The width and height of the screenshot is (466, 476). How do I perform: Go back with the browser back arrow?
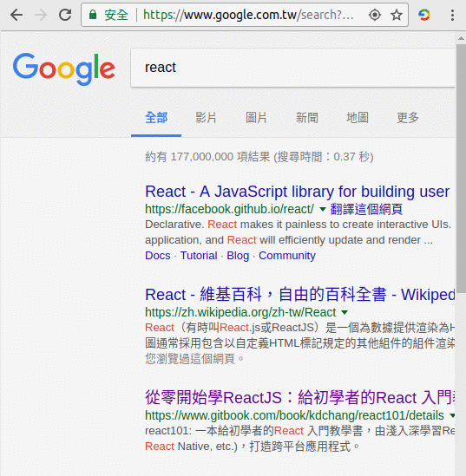point(16,15)
